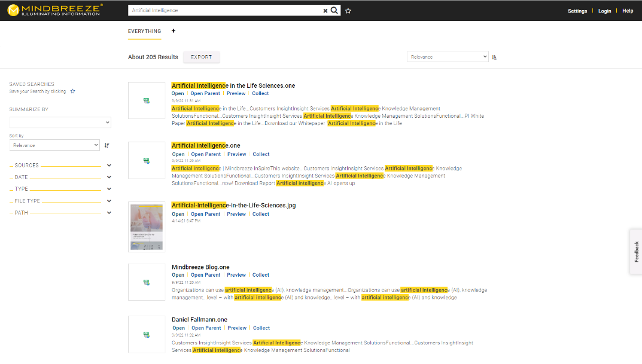Open Help in the top bar
The height and width of the screenshot is (364, 642).
(628, 11)
